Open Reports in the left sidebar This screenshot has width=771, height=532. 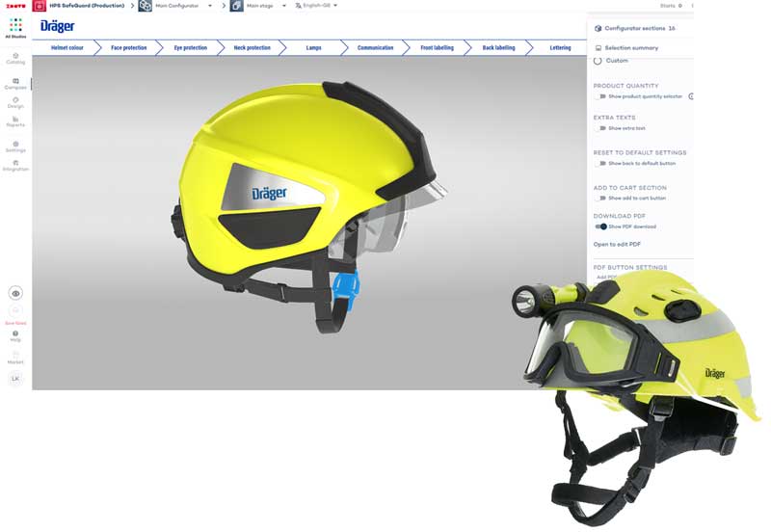tap(15, 121)
